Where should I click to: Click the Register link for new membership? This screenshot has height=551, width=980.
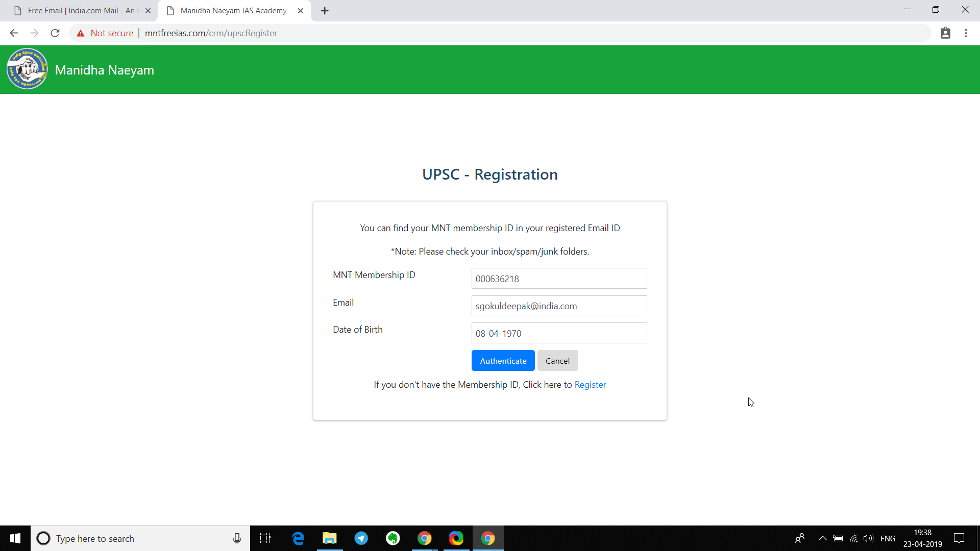pyautogui.click(x=590, y=384)
